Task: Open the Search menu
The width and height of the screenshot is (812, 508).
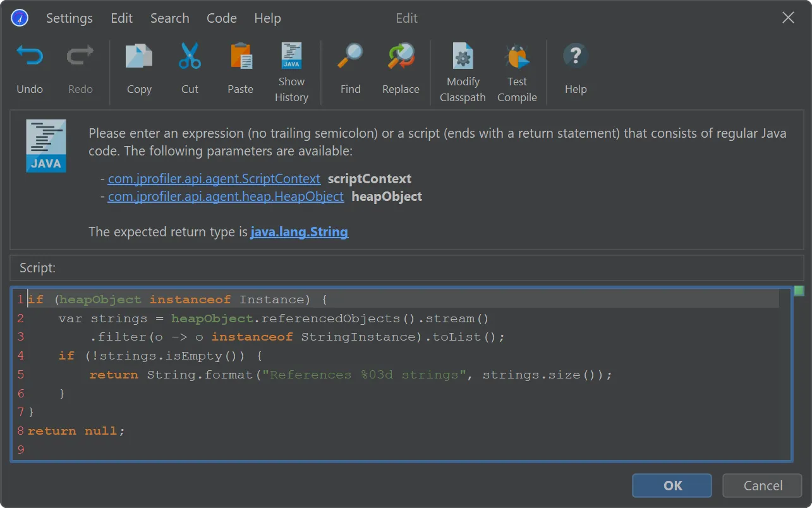Action: 170,18
